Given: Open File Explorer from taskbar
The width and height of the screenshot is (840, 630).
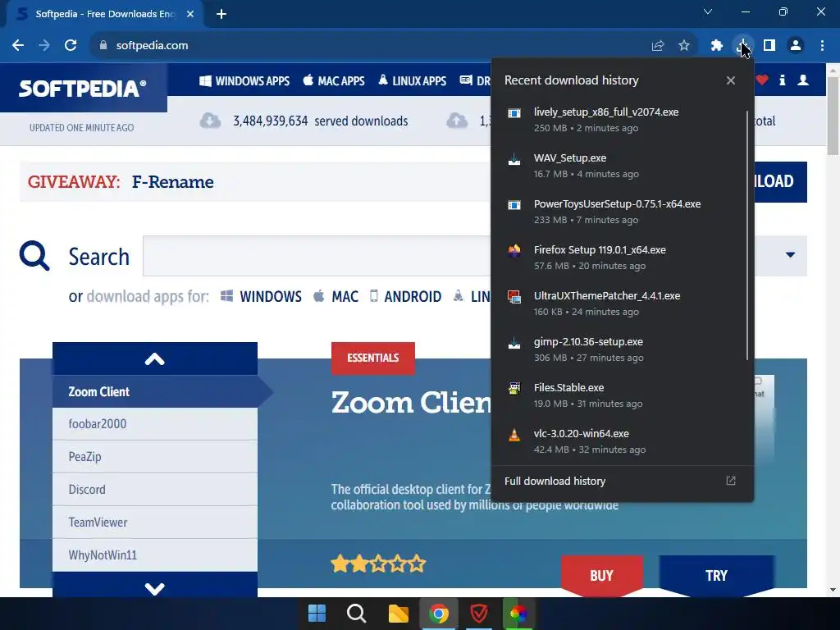Looking at the screenshot, I should [398, 614].
